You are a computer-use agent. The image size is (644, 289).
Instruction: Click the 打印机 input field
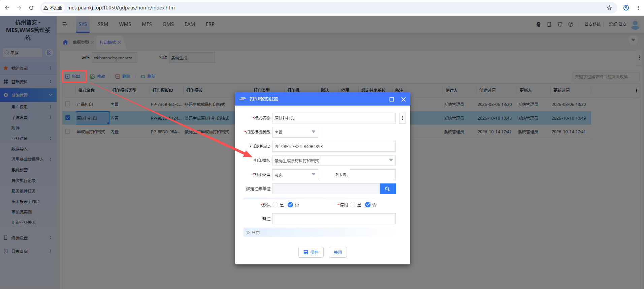[x=373, y=175]
